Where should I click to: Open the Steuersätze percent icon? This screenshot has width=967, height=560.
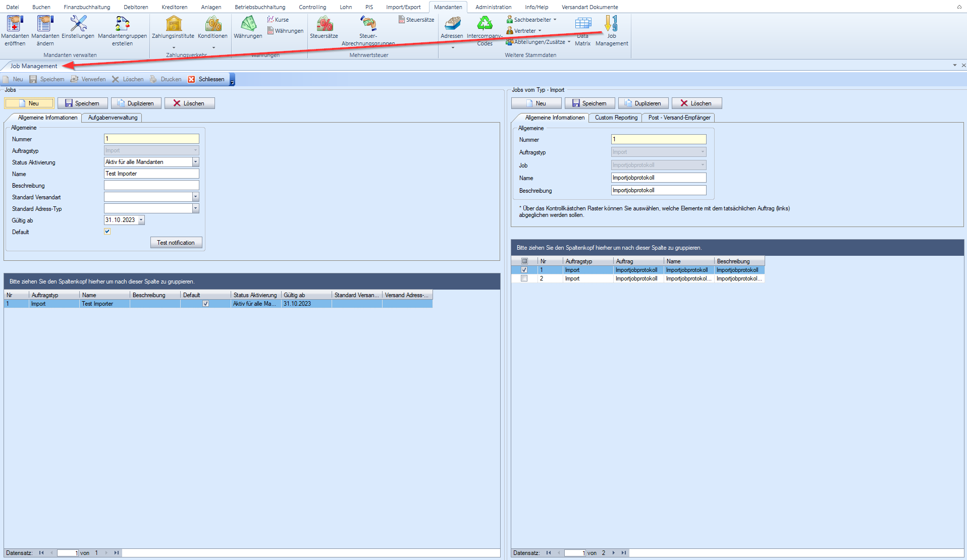(x=324, y=24)
